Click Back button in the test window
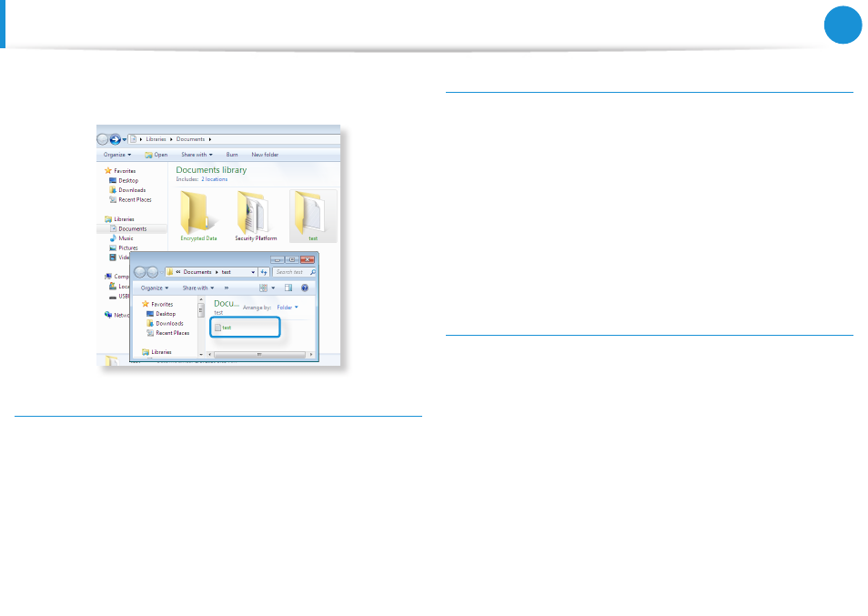Image resolution: width=868 pixels, height=616 pixels. click(x=139, y=272)
